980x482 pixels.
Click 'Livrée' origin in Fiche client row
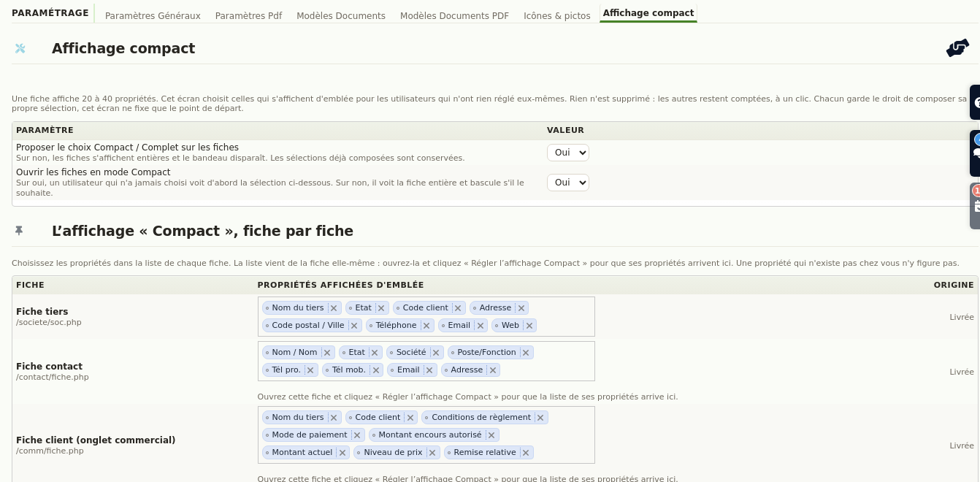tap(962, 445)
